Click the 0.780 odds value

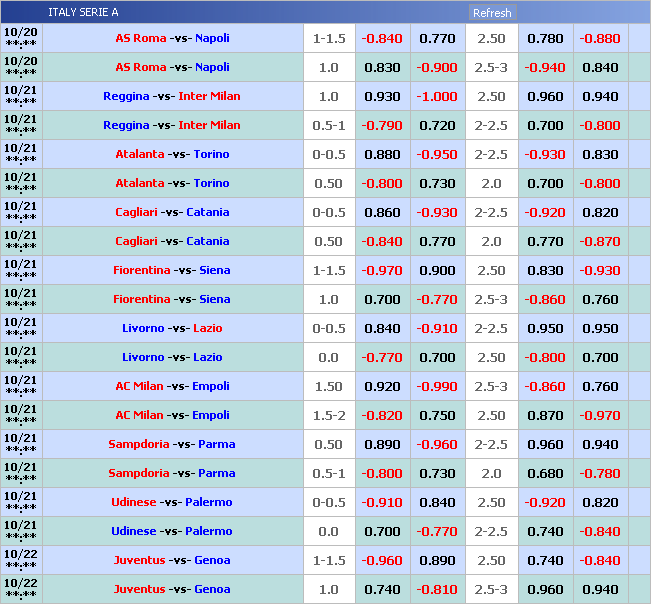coord(545,38)
